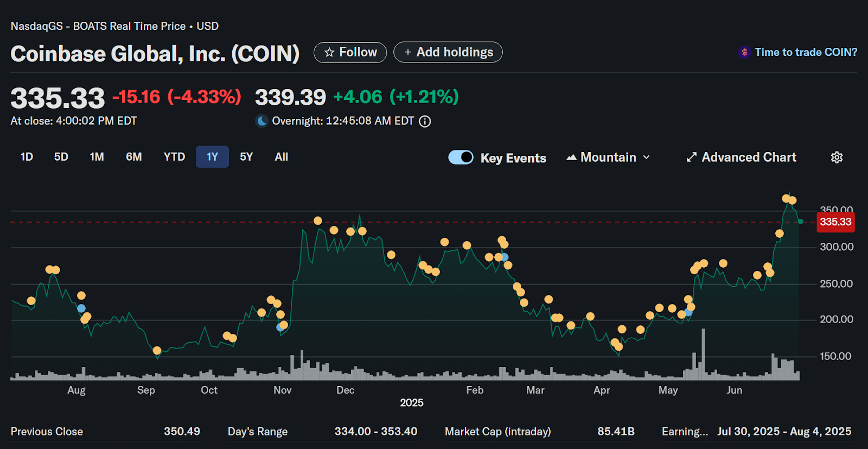
Task: Open the Advanced Chart view
Action: click(741, 157)
